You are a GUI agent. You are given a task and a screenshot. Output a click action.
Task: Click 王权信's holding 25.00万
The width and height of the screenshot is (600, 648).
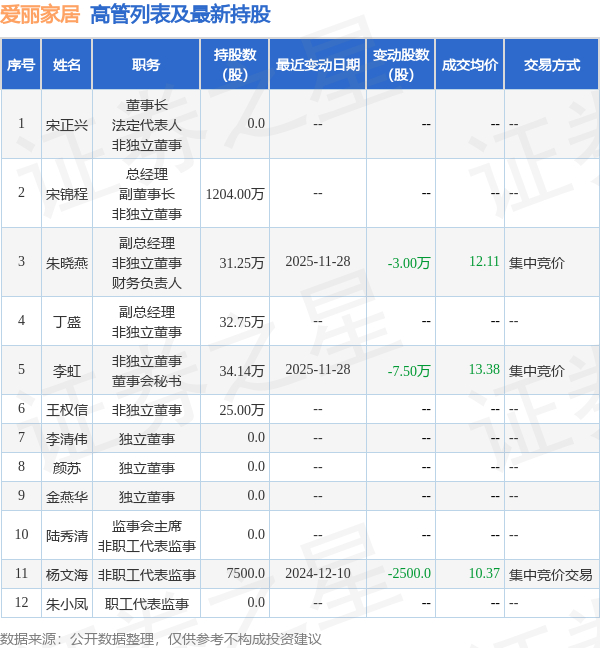point(242,410)
